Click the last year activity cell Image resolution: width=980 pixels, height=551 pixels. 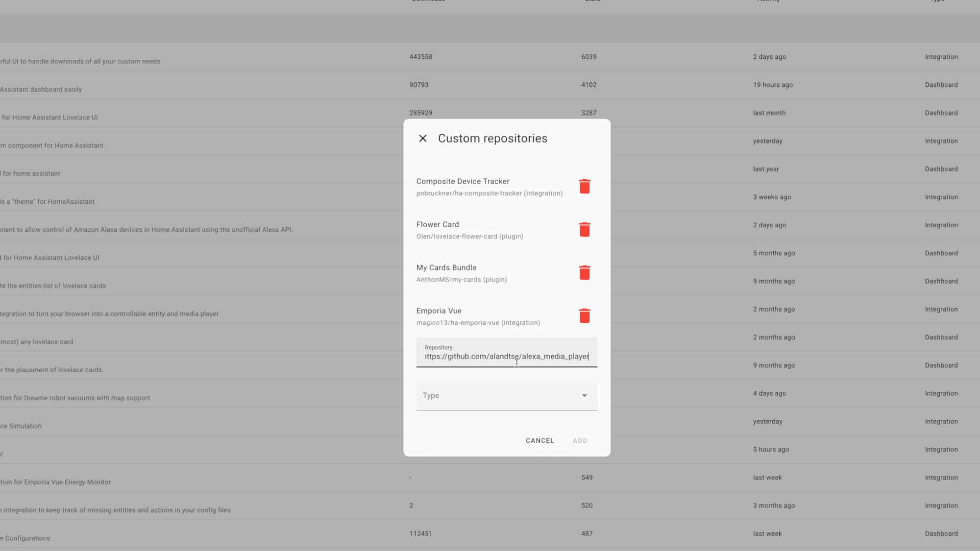pyautogui.click(x=766, y=169)
